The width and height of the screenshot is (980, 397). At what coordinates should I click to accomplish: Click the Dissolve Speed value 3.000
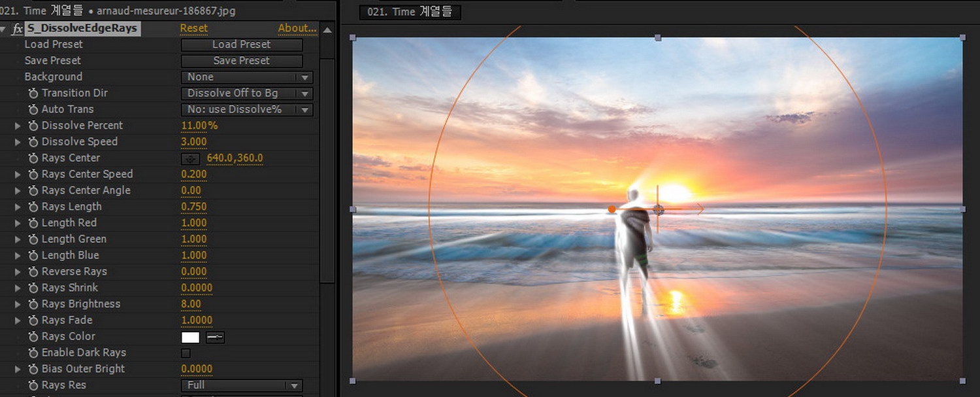(x=193, y=142)
